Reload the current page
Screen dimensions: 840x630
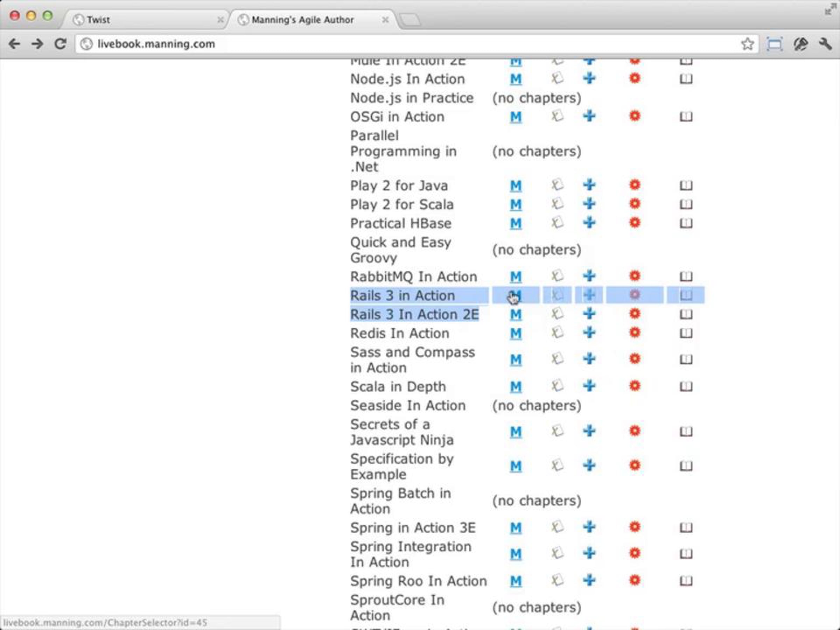[61, 44]
